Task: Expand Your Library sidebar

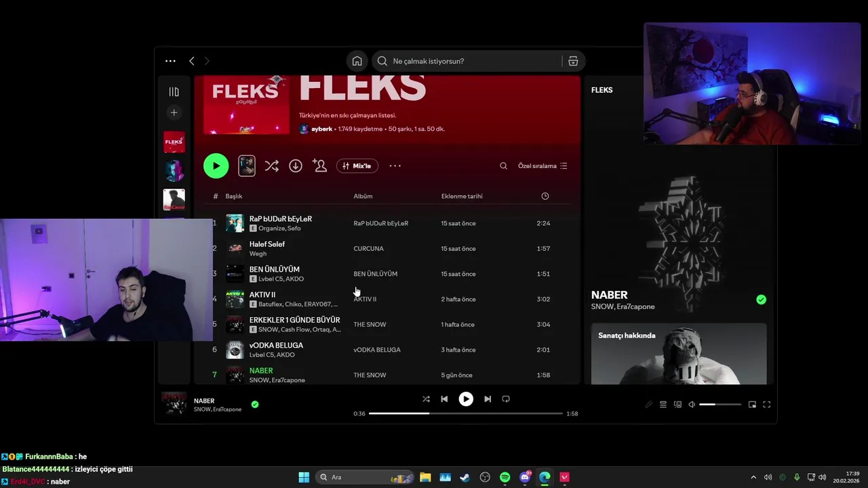Action: 174,91
